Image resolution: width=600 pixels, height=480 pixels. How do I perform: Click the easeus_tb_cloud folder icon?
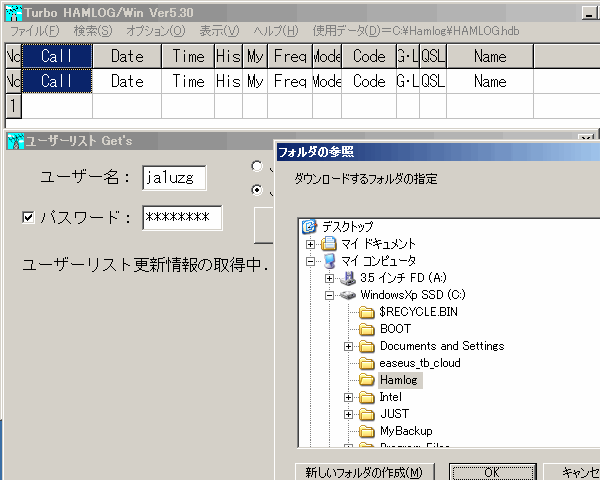click(367, 363)
